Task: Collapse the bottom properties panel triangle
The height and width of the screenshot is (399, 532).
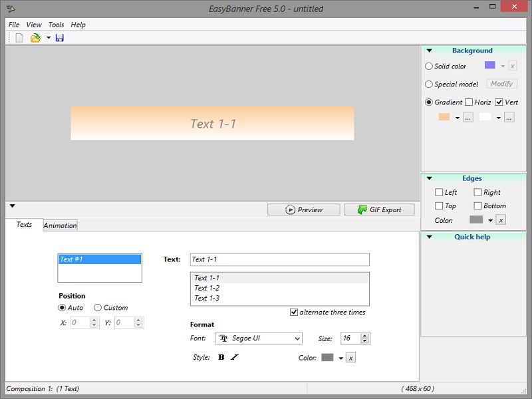Action: (13, 205)
